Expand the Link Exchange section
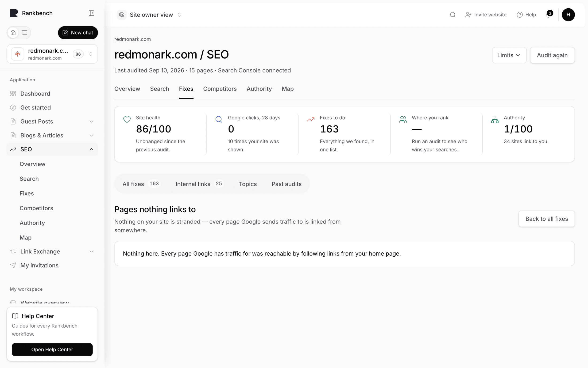This screenshot has width=588, height=368. [x=52, y=252]
